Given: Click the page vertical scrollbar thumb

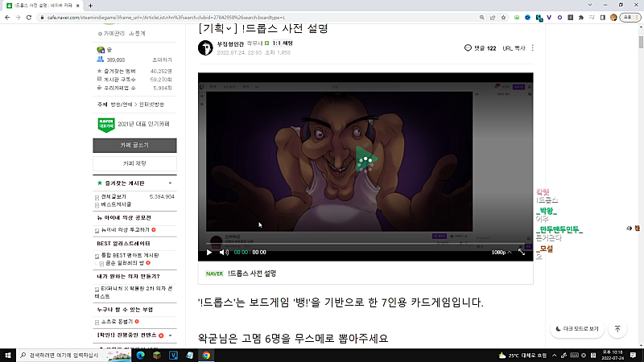Looking at the screenshot, I should click(x=641, y=42).
